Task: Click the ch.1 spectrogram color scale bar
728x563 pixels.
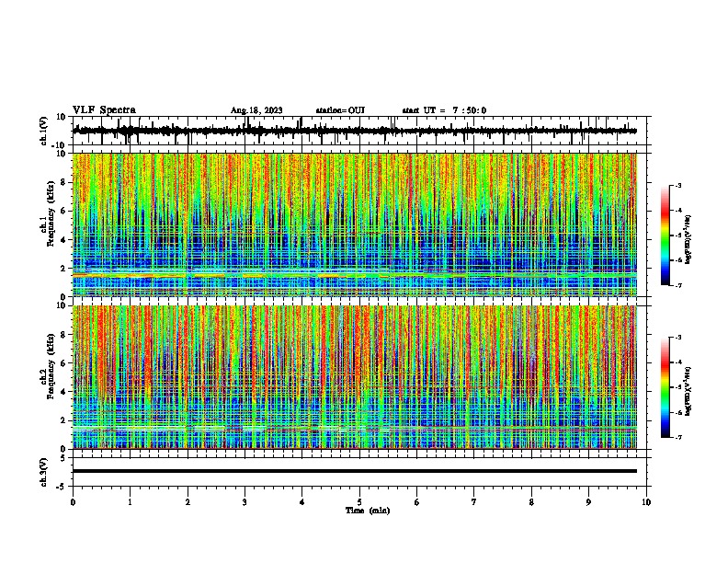Action: pos(665,236)
